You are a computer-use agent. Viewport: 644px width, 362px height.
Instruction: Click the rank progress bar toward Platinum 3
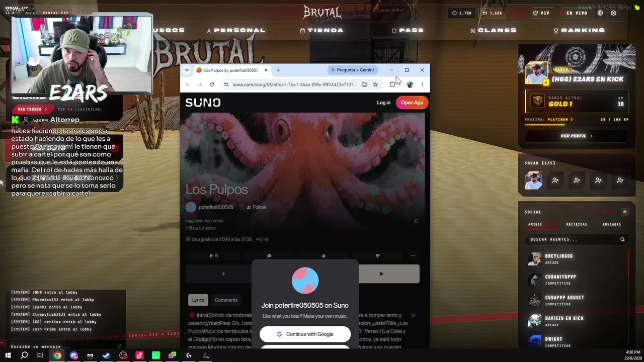click(x=577, y=126)
